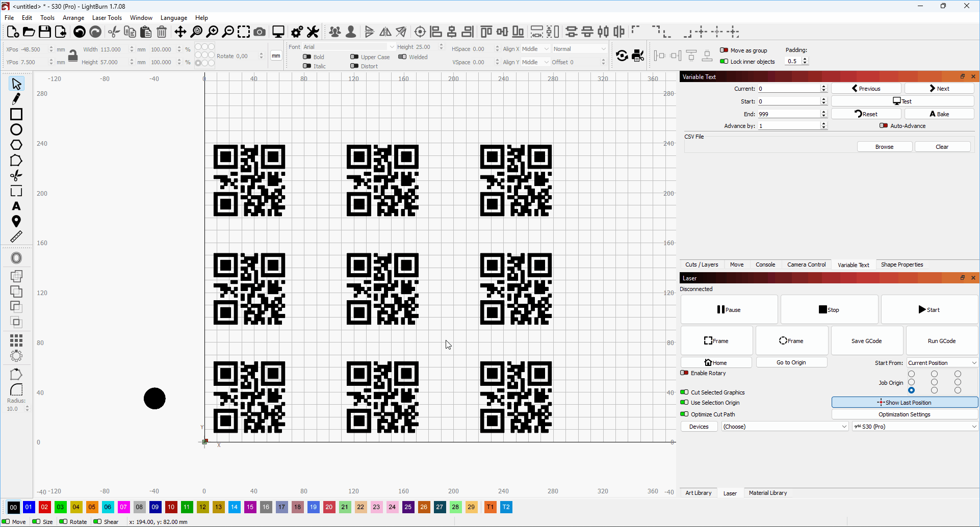Enable Move as group switch
Image resolution: width=980 pixels, height=527 pixels.
[724, 50]
